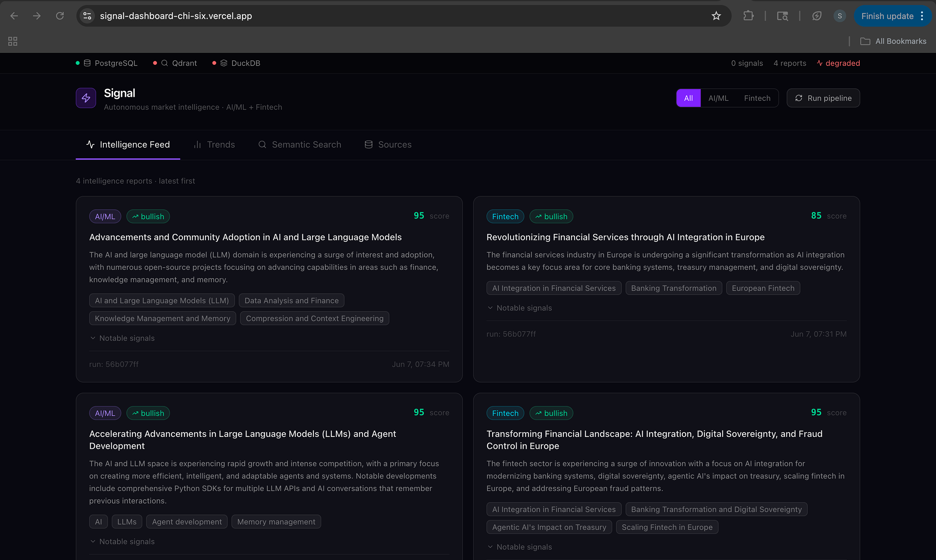Click the 85 score value
The image size is (936, 560).
pyautogui.click(x=816, y=216)
